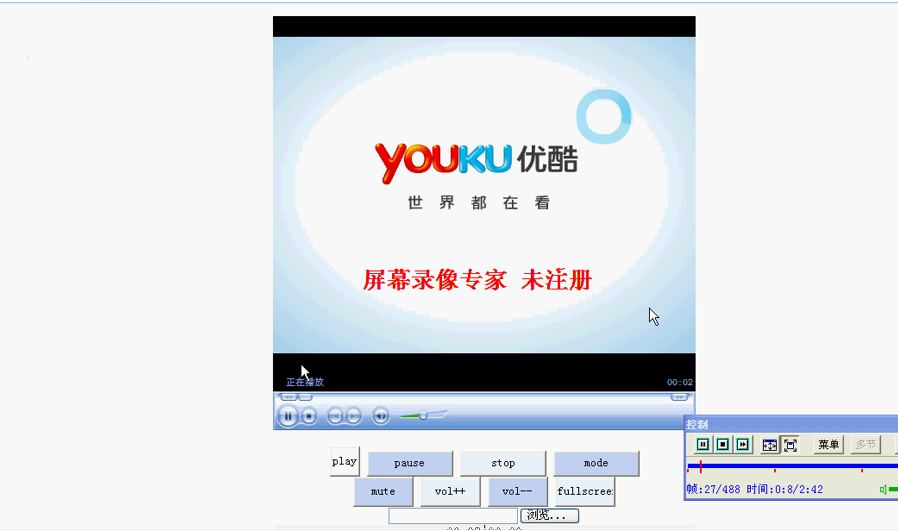
Task: Decrease volume with the 'vol--' button
Action: [517, 492]
